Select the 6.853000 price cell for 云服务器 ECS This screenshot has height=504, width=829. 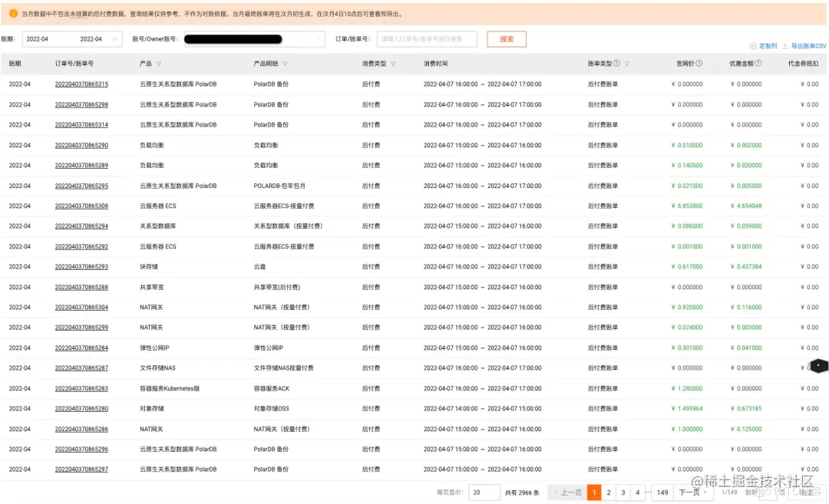click(x=687, y=206)
